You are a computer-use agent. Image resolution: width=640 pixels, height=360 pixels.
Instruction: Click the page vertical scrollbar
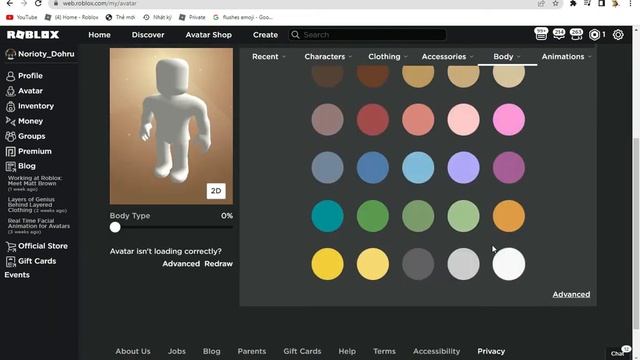tap(636, 233)
